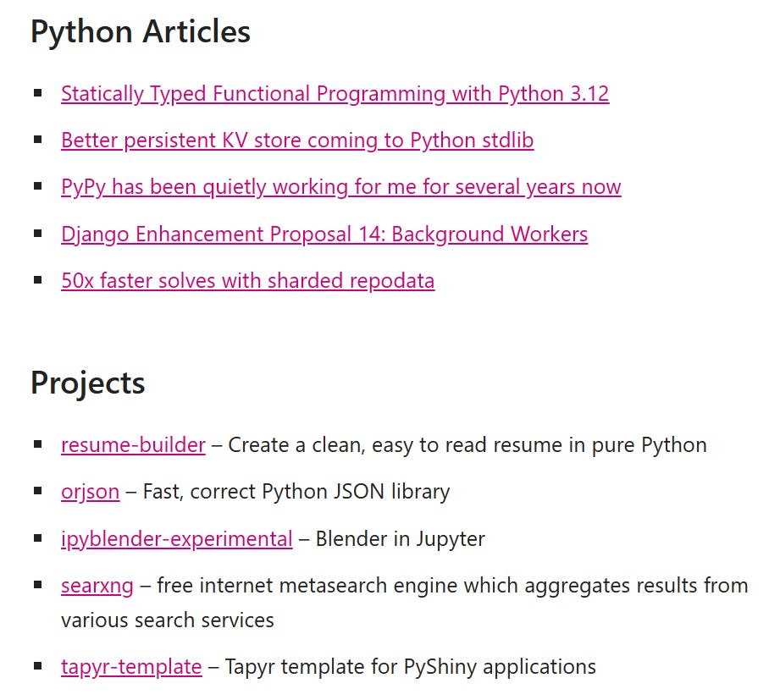
Task: Open Statically Typed Functional Programming article link
Action: pyautogui.click(x=335, y=94)
